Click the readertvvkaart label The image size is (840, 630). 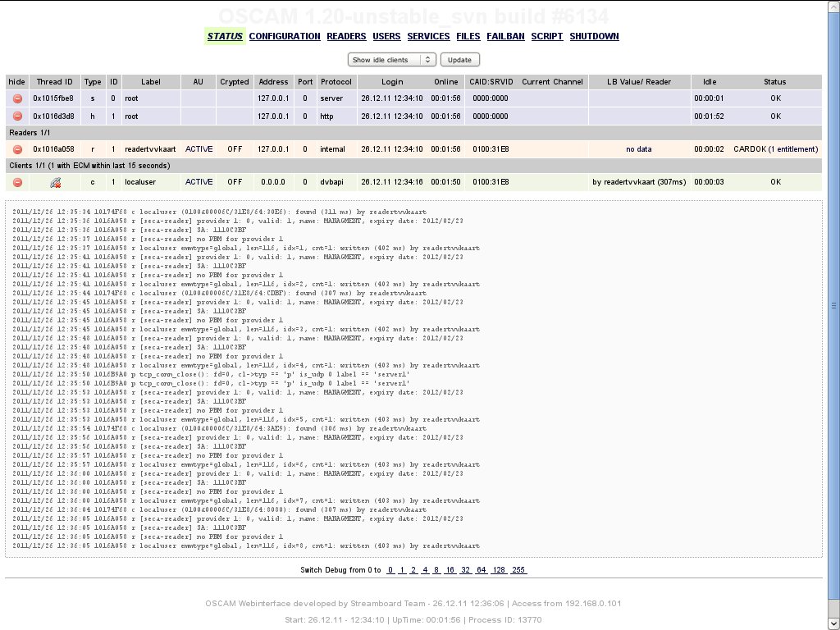151,149
